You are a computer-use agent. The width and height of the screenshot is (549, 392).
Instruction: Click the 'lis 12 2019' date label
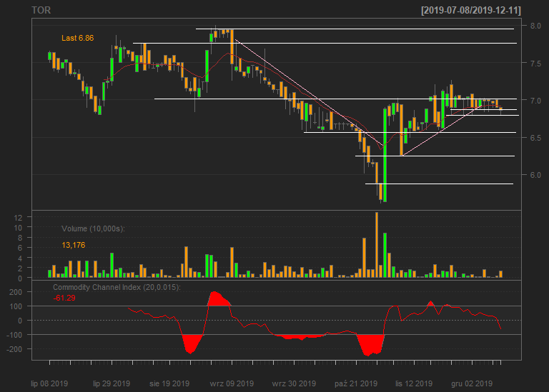(x=414, y=383)
